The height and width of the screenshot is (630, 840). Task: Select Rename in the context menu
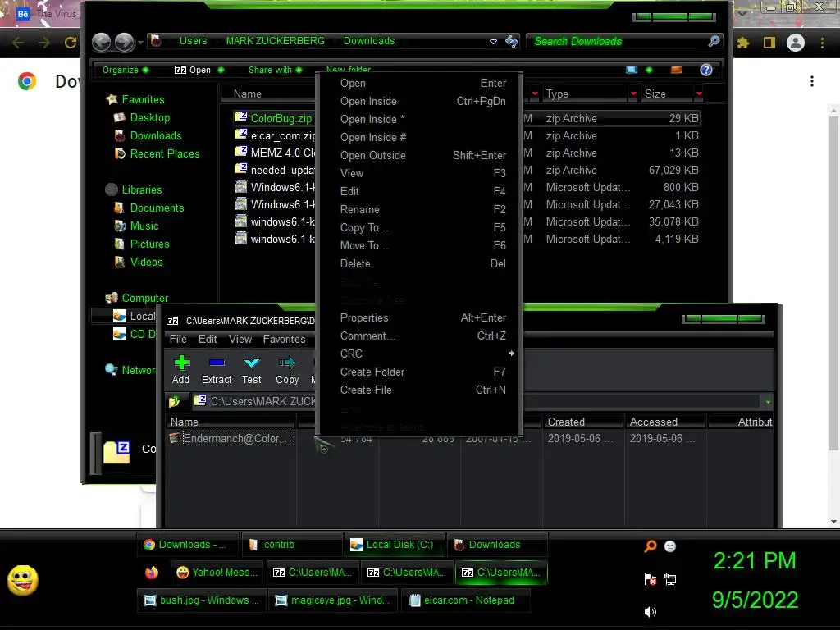click(360, 209)
